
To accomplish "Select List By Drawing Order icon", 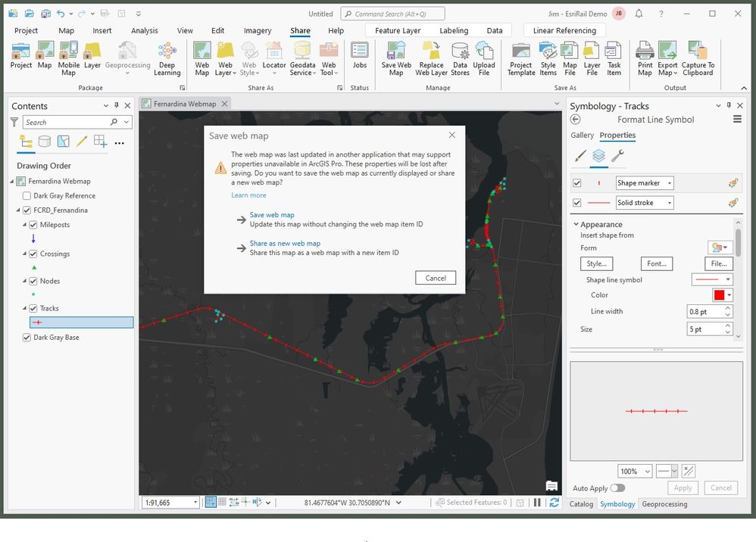I will 26,142.
